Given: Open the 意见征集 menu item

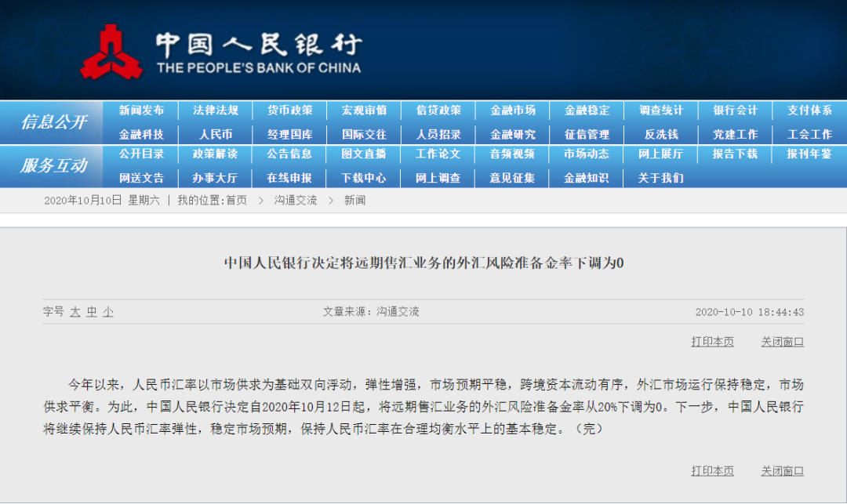Looking at the screenshot, I should (x=512, y=178).
